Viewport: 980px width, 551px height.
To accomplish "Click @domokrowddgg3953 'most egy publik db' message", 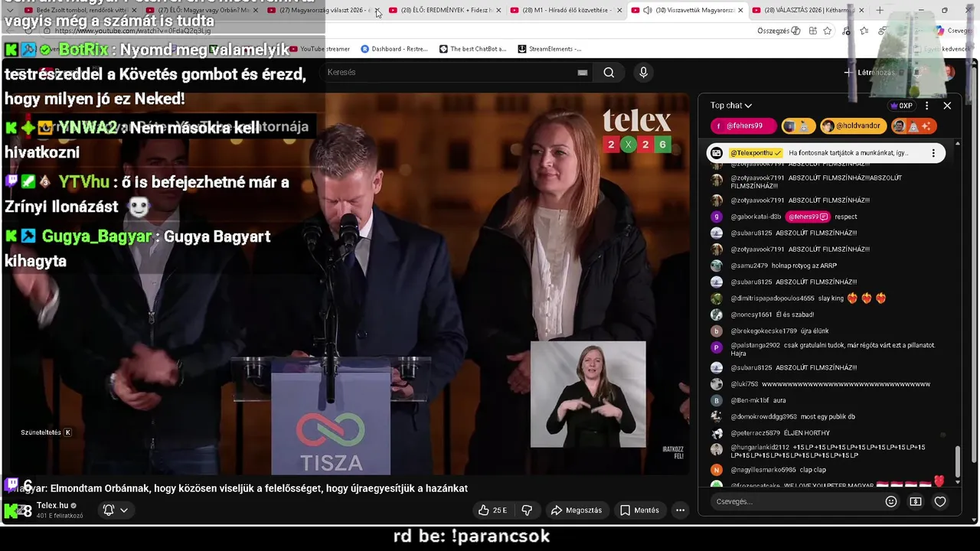I will pyautogui.click(x=782, y=417).
